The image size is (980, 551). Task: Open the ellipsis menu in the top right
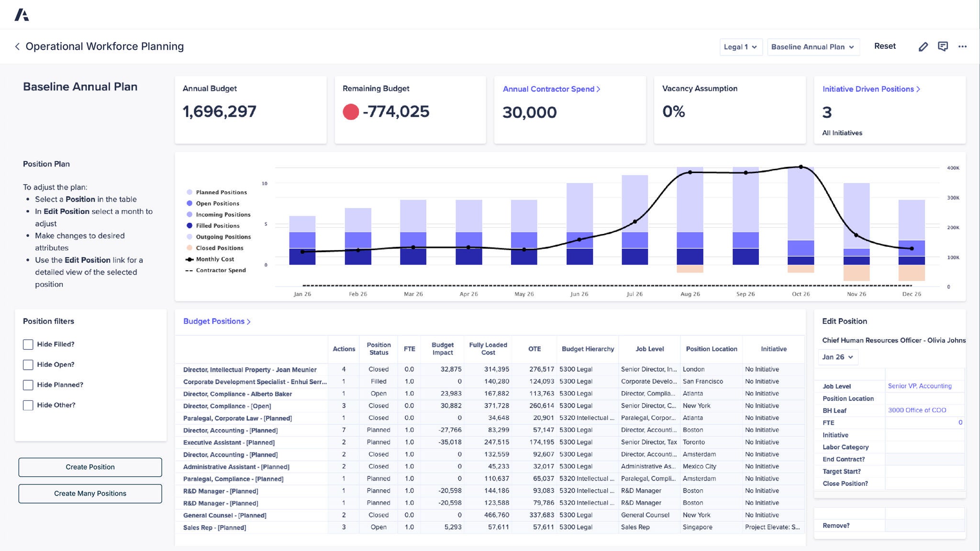point(963,46)
